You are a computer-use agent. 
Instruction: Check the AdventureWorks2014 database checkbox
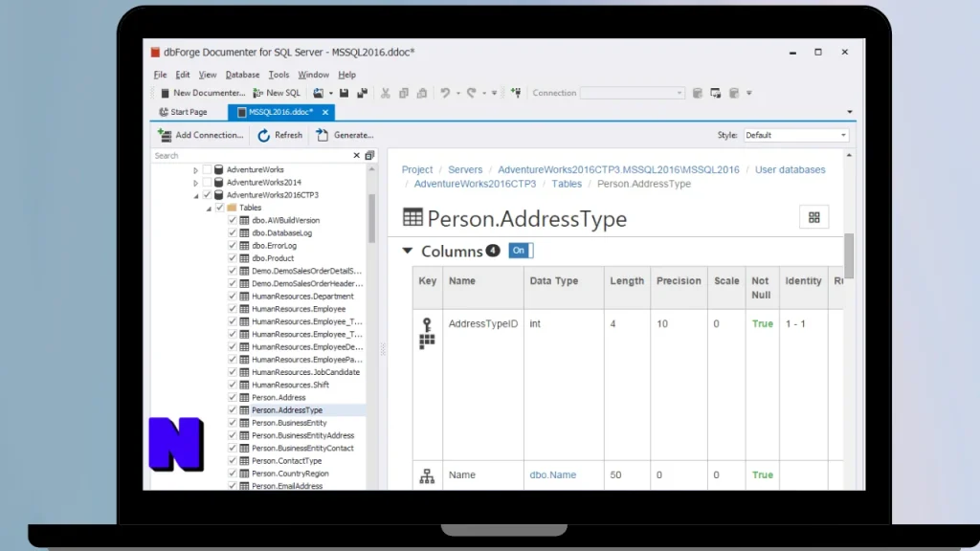tap(207, 183)
